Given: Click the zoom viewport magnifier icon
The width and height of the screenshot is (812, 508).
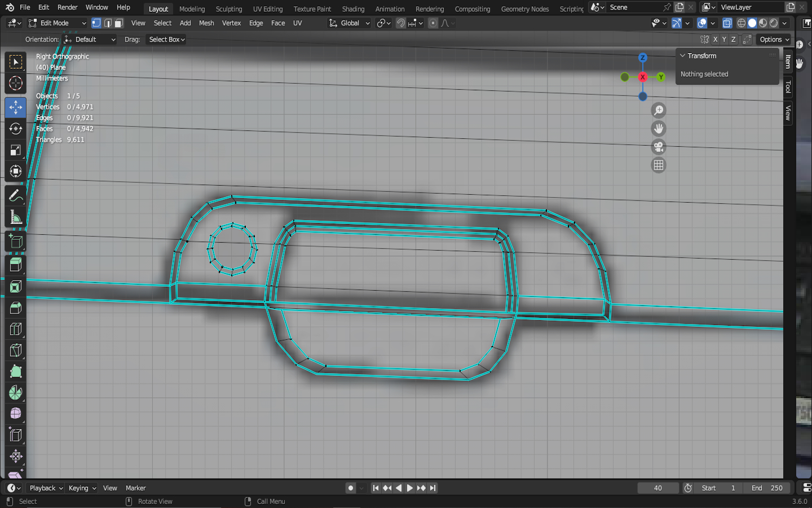Looking at the screenshot, I should click(x=658, y=111).
